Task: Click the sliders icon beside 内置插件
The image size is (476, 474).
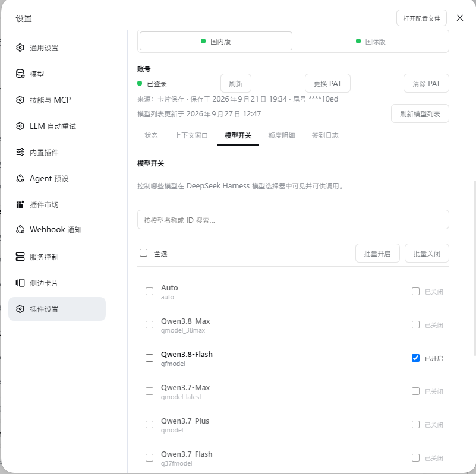Action: pos(20,152)
